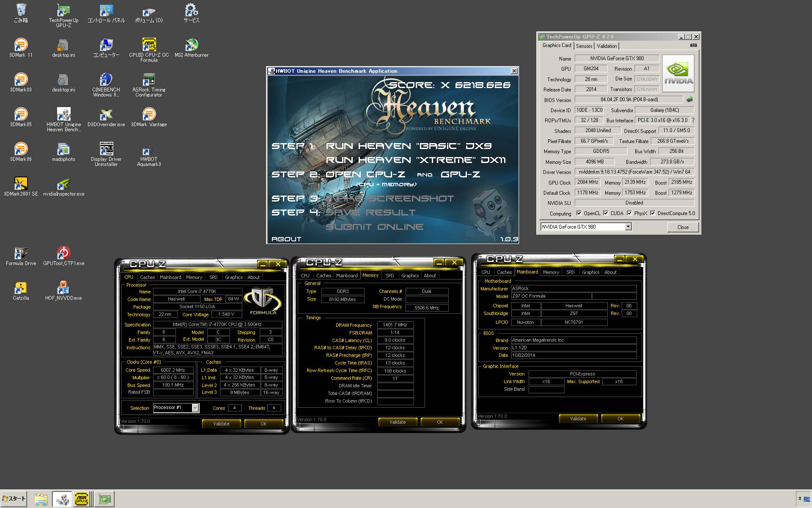Select nvidiaInspector.exe desktop icon
Screen dimensions: 812x508
point(63,186)
